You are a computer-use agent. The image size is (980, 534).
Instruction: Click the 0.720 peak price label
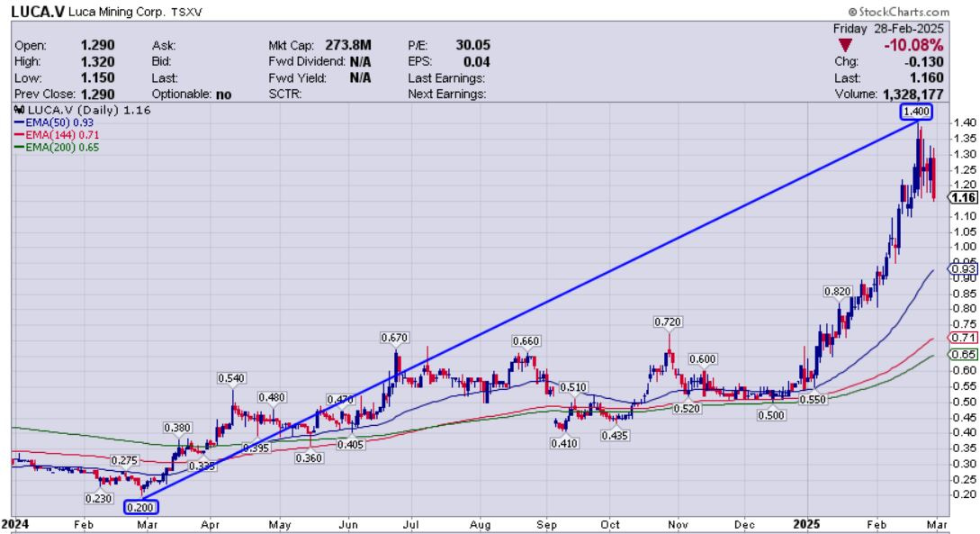tap(668, 322)
